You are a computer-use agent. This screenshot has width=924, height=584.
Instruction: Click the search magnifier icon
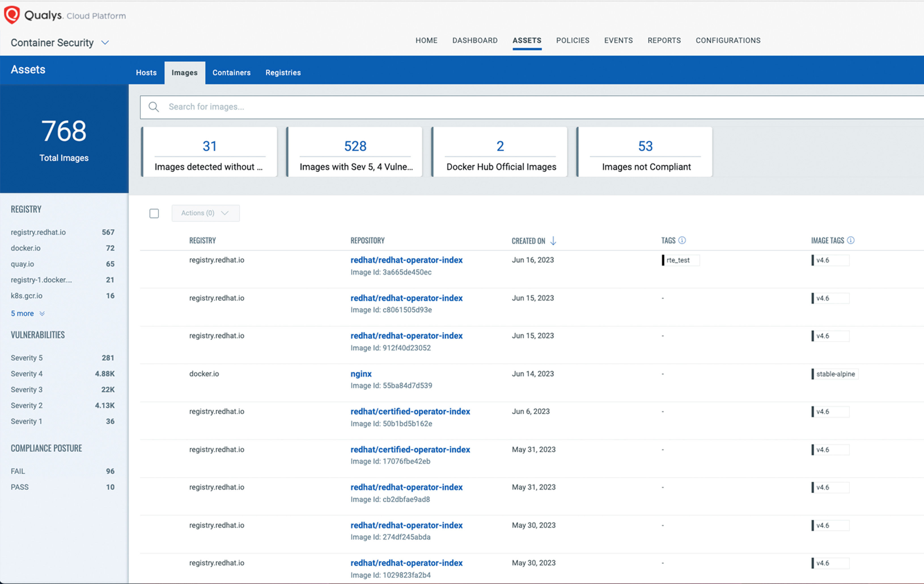[x=154, y=107]
